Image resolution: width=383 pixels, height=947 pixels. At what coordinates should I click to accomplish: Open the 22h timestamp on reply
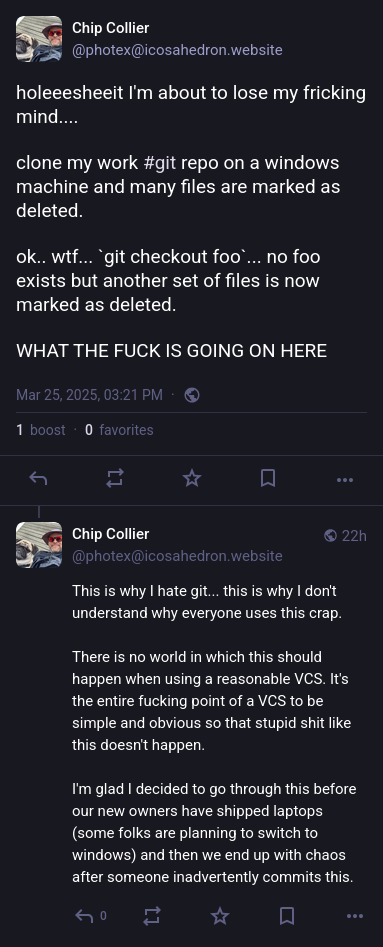coord(354,536)
